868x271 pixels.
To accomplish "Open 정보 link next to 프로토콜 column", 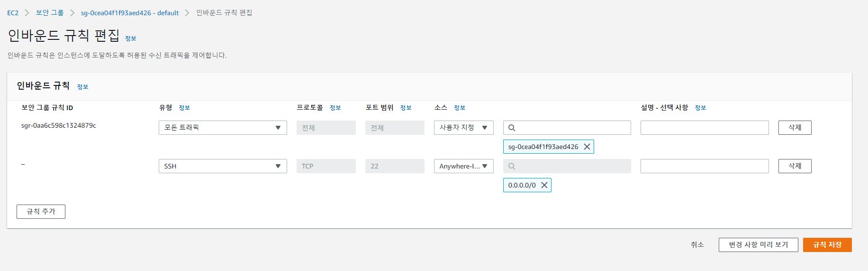I will [x=335, y=108].
